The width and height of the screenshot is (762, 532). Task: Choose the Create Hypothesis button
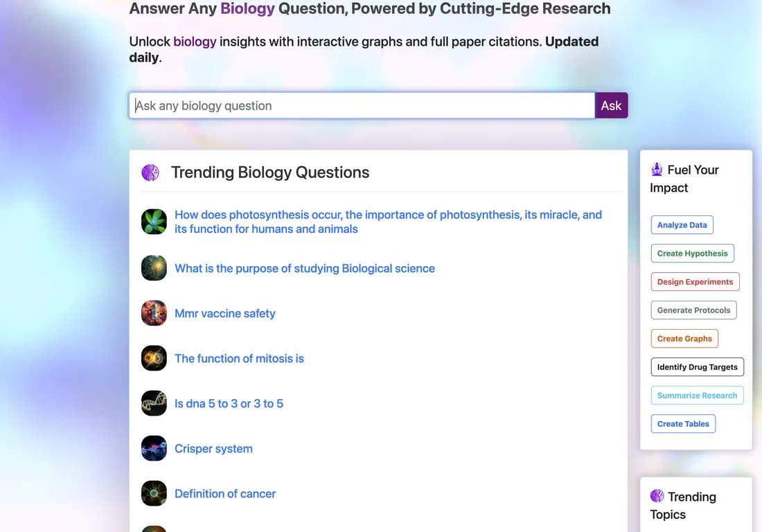tap(692, 254)
